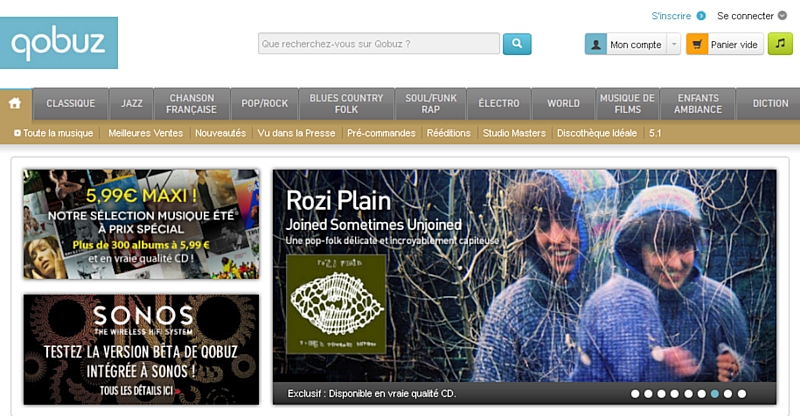Click the magnifying glass search button

pos(517,44)
